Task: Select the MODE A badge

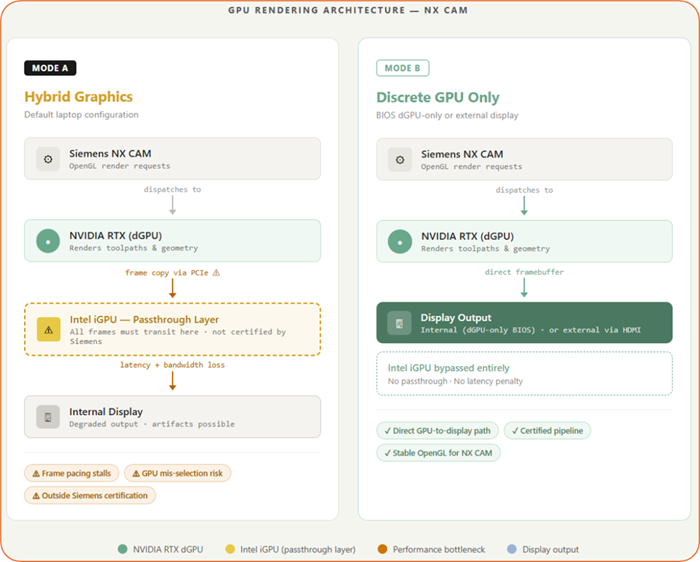Action: coord(50,68)
